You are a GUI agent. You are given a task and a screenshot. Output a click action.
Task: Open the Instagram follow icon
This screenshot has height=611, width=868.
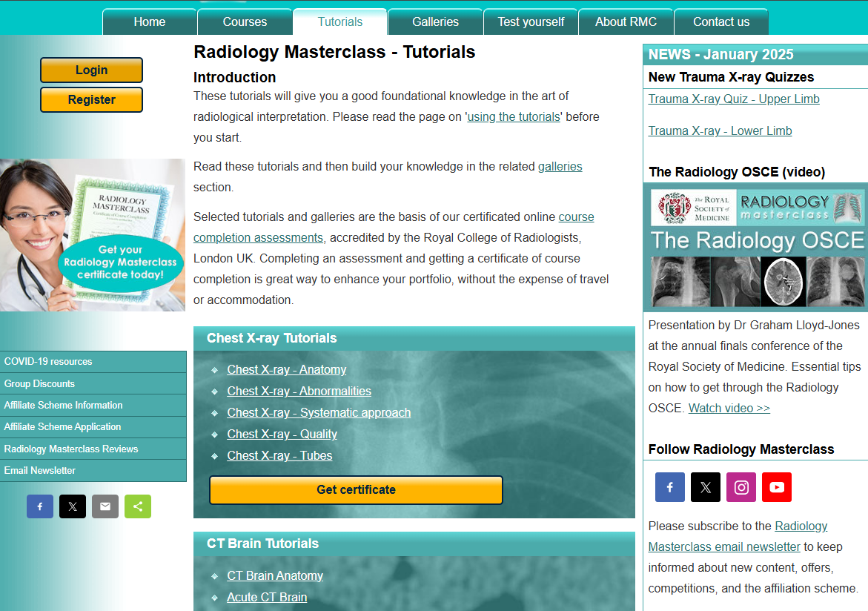741,487
